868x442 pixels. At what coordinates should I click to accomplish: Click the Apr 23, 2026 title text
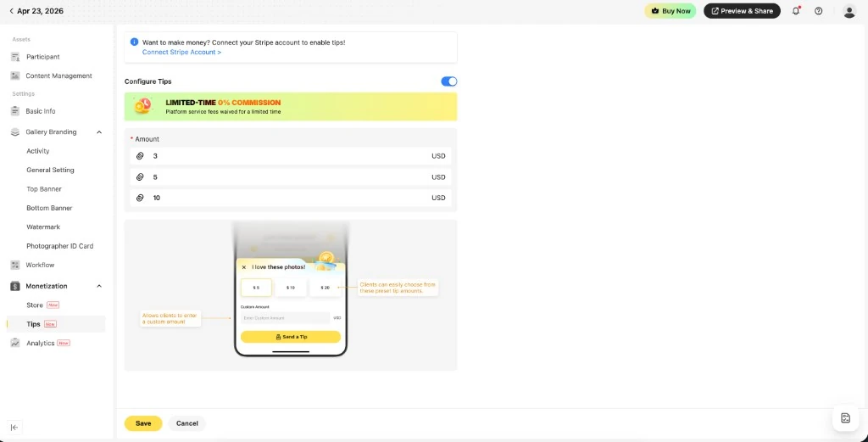(40, 11)
